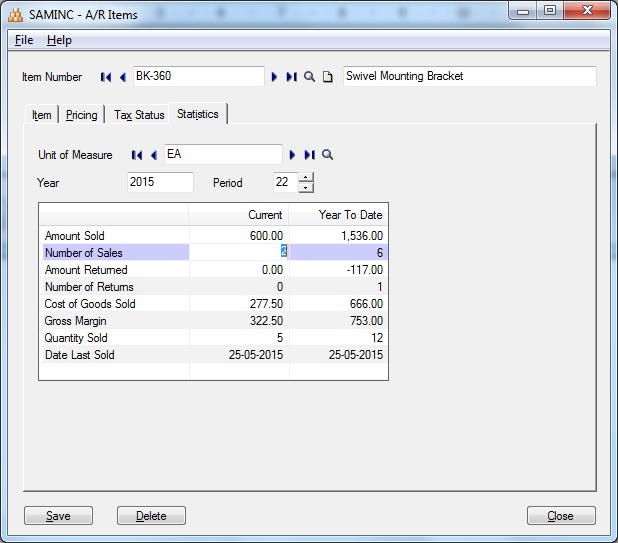
Task: Go to first Item Number record
Action: point(106,77)
